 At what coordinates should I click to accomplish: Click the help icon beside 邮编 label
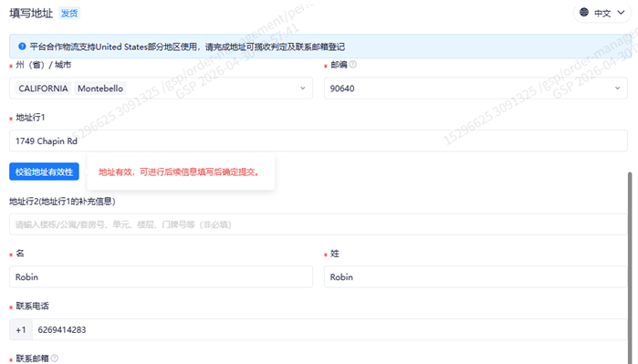tap(353, 64)
